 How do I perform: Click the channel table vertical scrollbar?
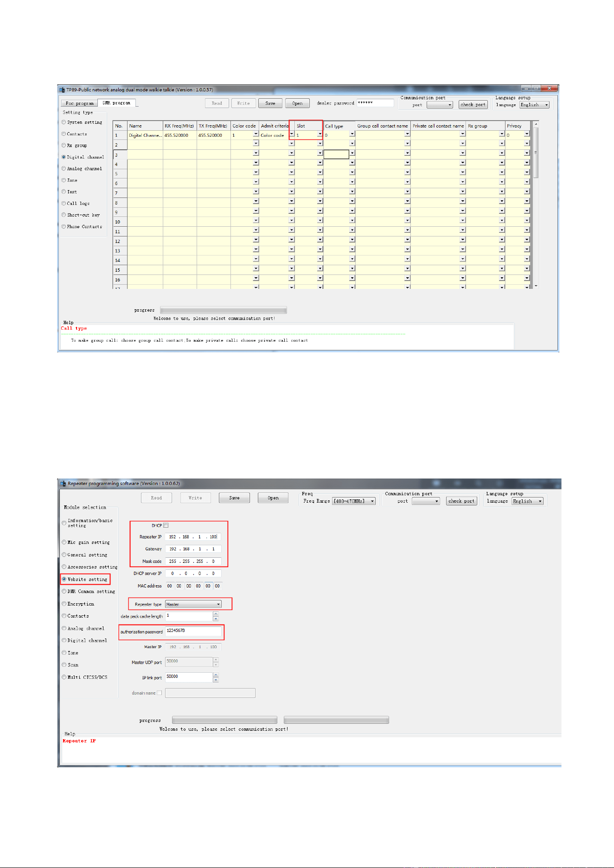pos(536,204)
